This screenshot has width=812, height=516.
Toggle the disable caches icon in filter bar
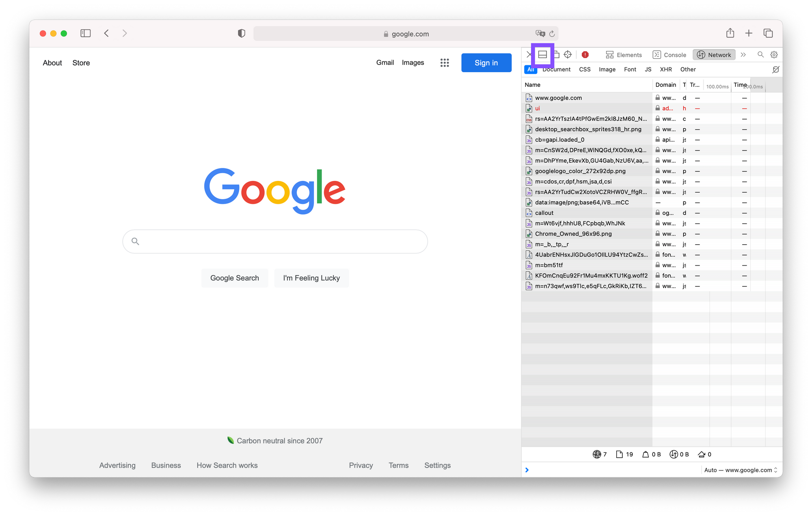pos(775,69)
